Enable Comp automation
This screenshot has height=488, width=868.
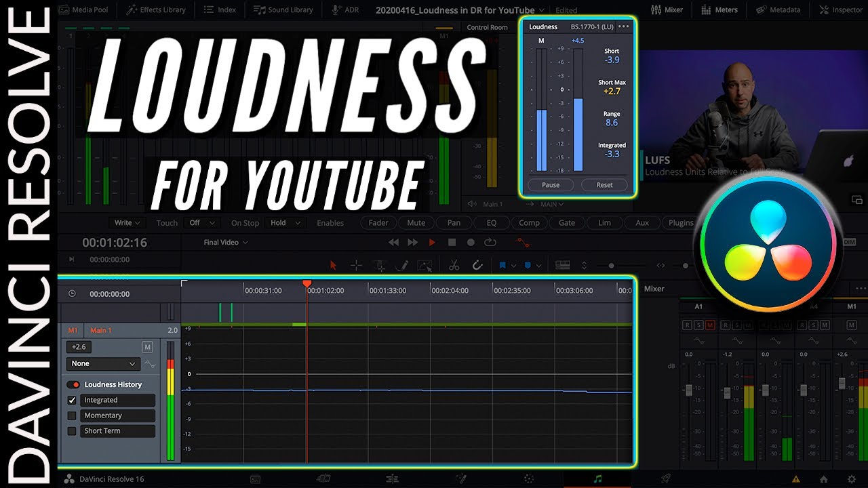pos(529,222)
